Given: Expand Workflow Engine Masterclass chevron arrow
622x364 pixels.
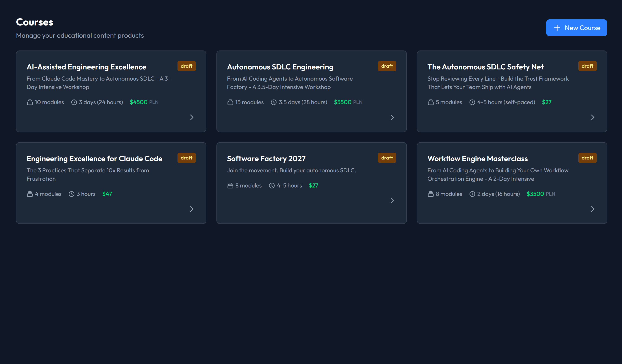Looking at the screenshot, I should 592,209.
